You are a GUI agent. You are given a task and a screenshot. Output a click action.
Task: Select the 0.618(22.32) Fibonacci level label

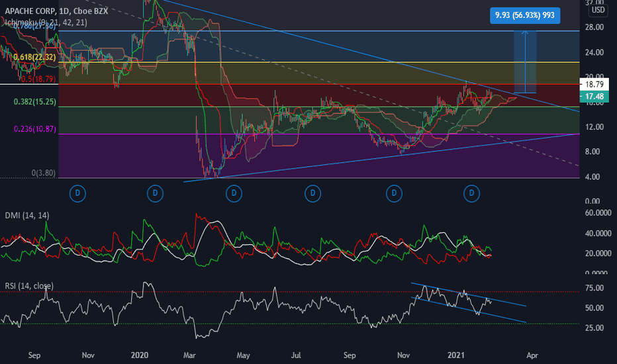34,57
